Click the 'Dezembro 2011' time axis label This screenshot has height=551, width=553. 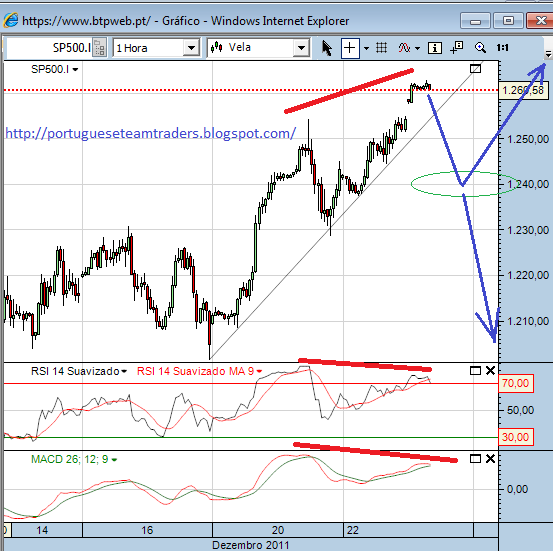(x=250, y=545)
